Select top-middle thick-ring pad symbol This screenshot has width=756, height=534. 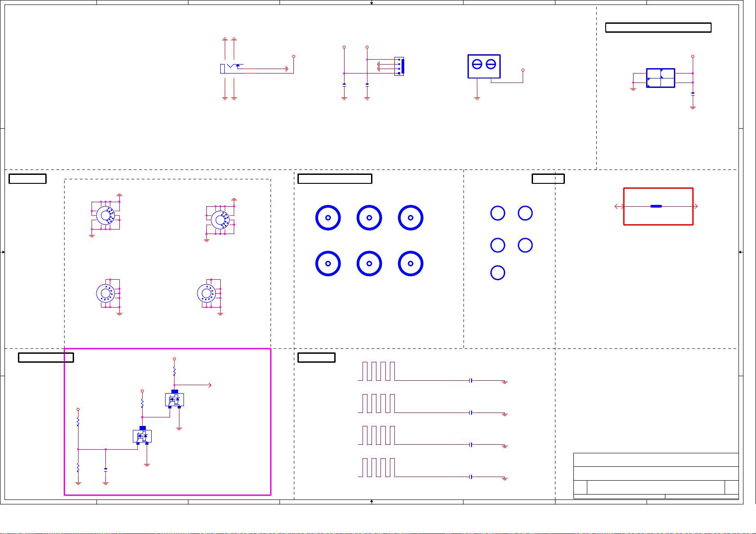369,217
